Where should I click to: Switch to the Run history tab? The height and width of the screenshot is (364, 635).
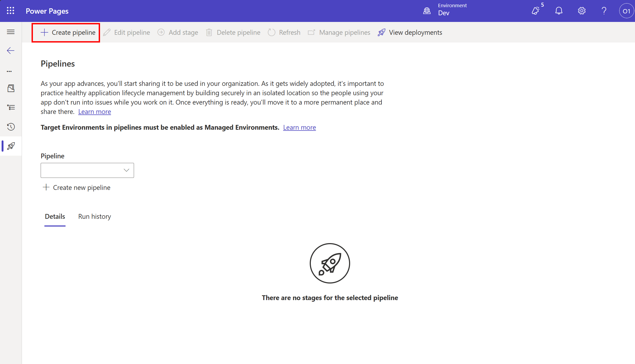pyautogui.click(x=94, y=217)
